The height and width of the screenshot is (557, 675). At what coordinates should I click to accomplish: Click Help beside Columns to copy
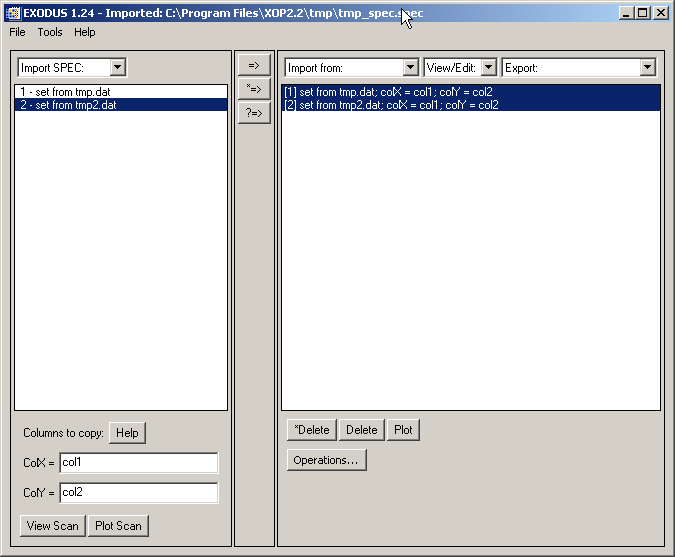click(127, 432)
